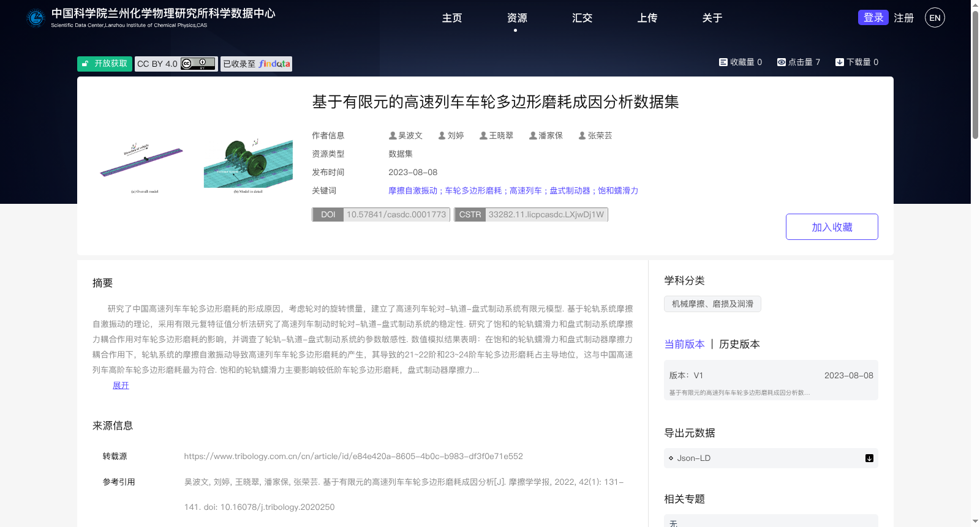Screen dimensions: 980x527
Task: Open the tribology.com.cn source URL
Action: [353, 456]
